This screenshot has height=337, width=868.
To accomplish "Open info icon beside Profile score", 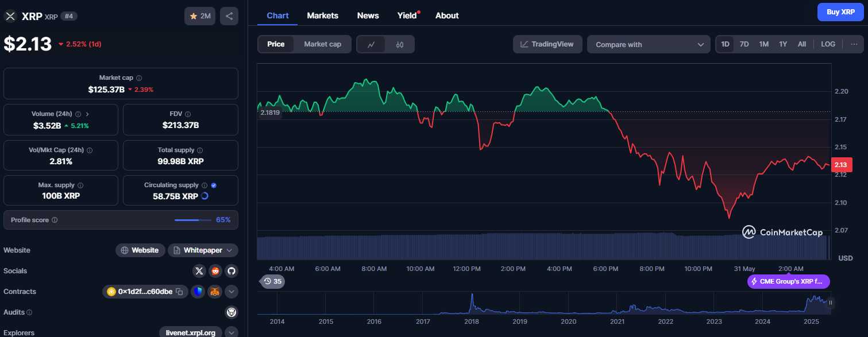I will click(x=55, y=220).
